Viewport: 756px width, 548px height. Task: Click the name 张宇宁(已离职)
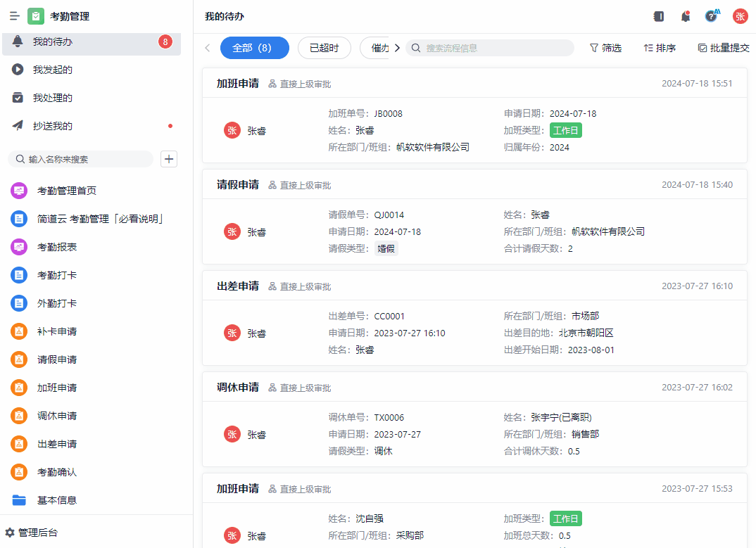[561, 417]
